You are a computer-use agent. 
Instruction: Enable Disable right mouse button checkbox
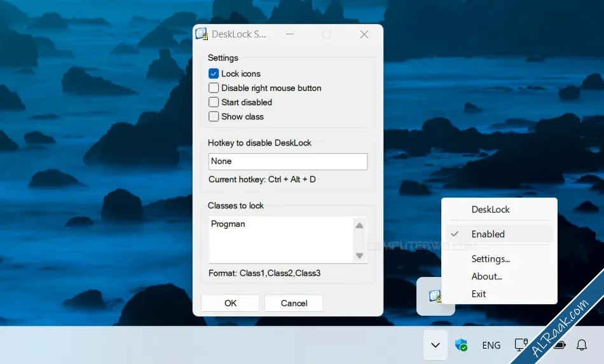214,88
